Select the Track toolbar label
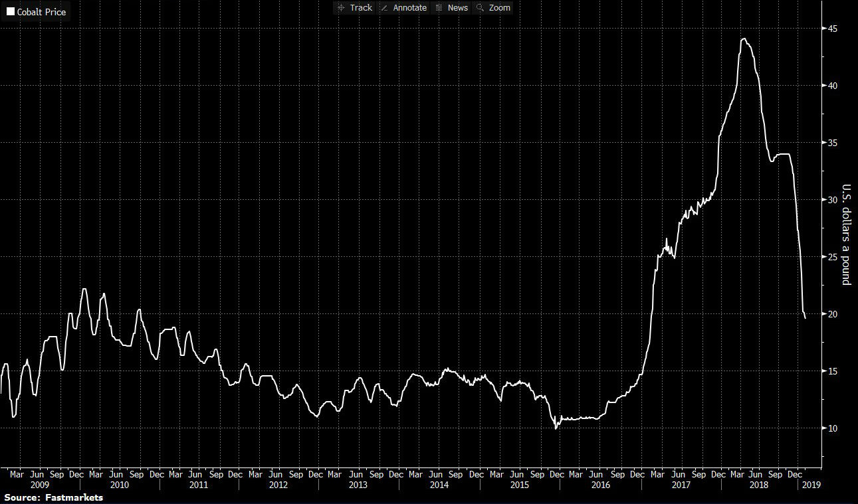 tap(361, 8)
